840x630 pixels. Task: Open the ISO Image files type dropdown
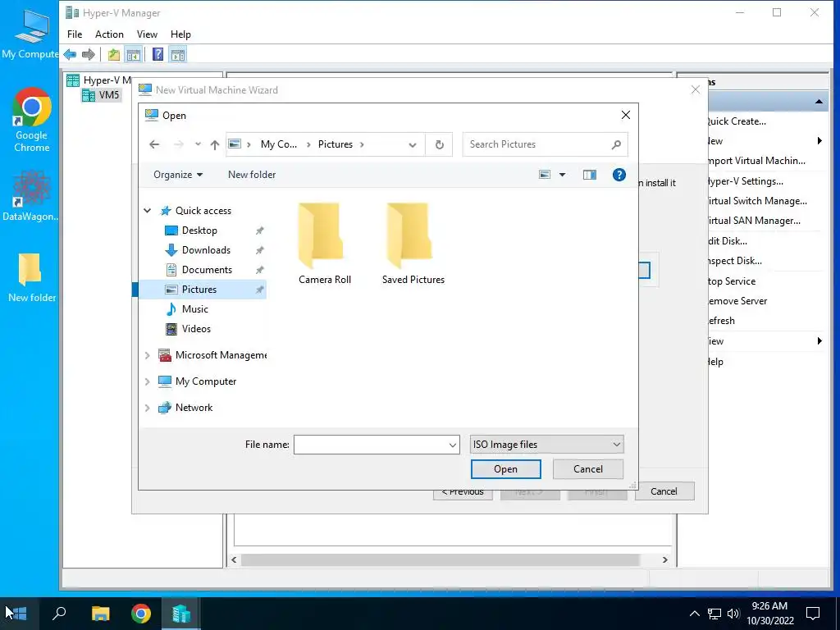pyautogui.click(x=546, y=445)
